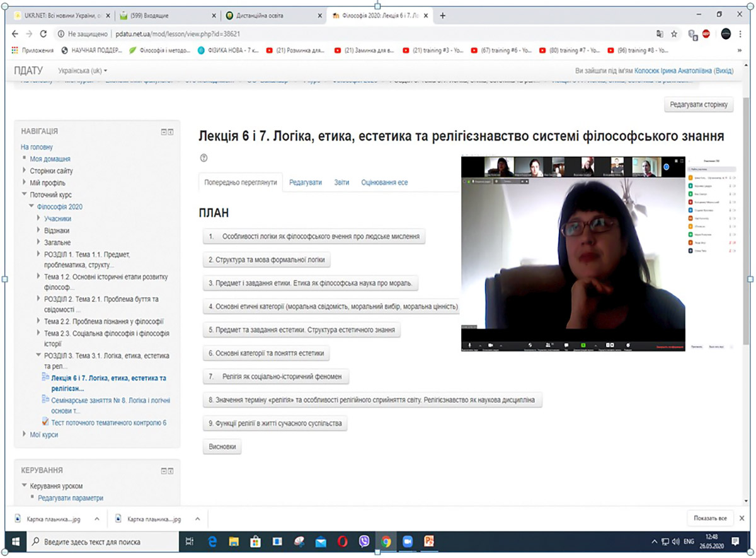Open PowerPoint from the taskbar

[x=429, y=541]
